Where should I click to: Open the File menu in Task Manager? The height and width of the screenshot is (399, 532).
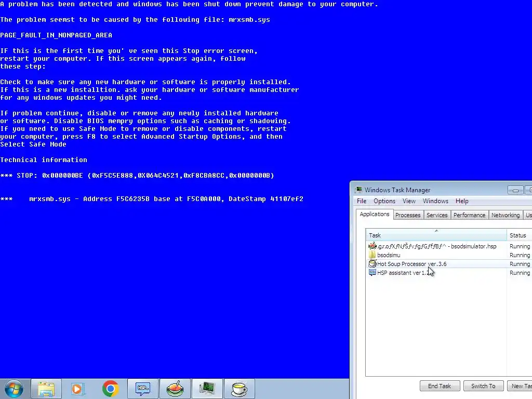(x=362, y=201)
